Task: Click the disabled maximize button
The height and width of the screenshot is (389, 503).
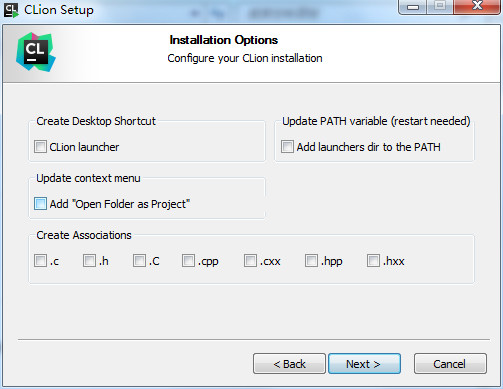Action: [x=440, y=7]
